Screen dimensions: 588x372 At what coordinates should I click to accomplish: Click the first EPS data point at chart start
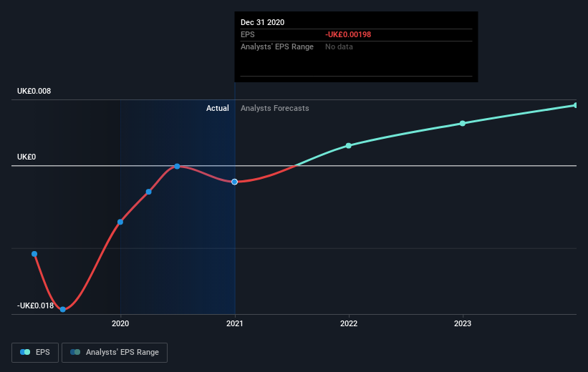click(34, 254)
